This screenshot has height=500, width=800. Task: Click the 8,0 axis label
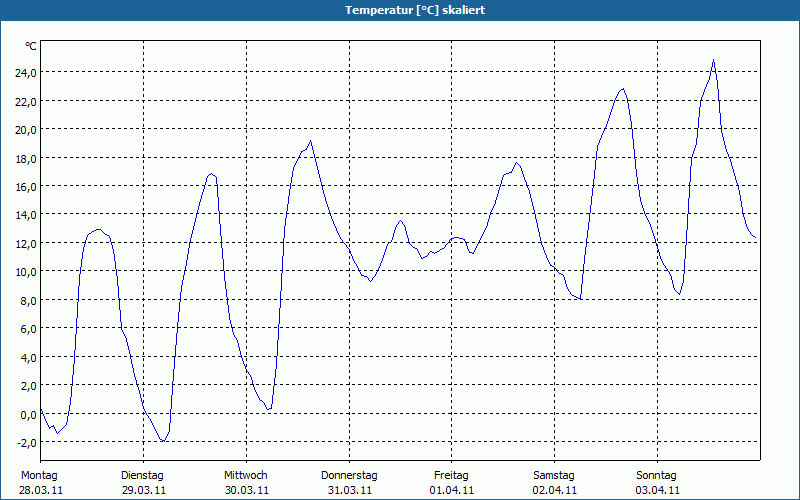pyautogui.click(x=29, y=301)
